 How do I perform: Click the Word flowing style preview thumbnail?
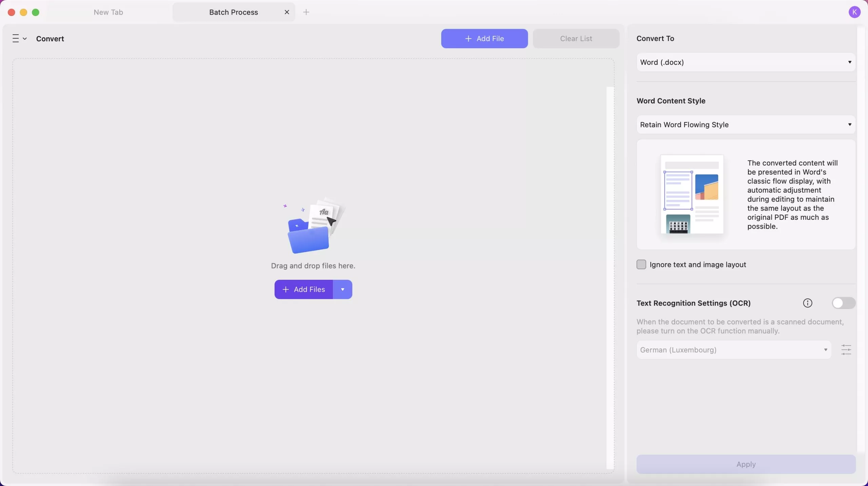click(692, 194)
